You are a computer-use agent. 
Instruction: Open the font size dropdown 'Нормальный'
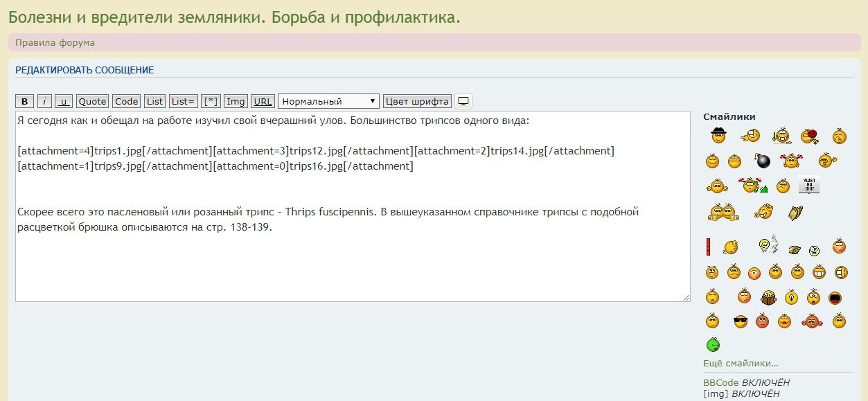tap(328, 101)
